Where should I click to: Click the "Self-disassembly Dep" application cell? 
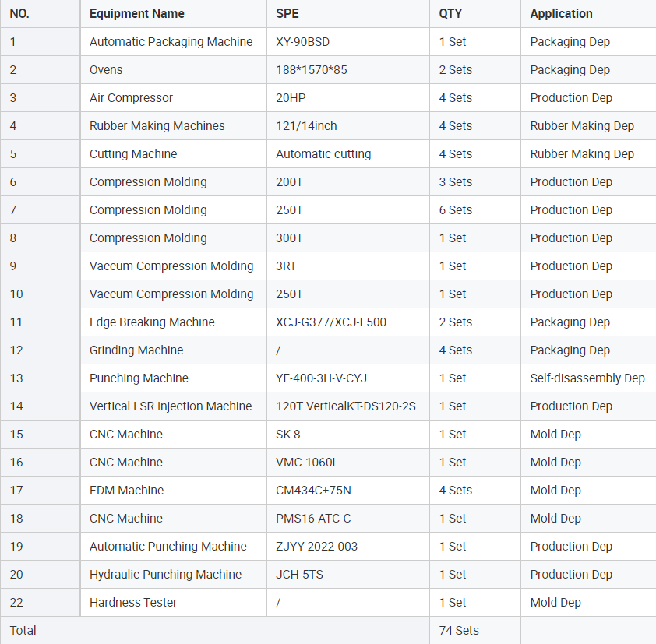[587, 378]
